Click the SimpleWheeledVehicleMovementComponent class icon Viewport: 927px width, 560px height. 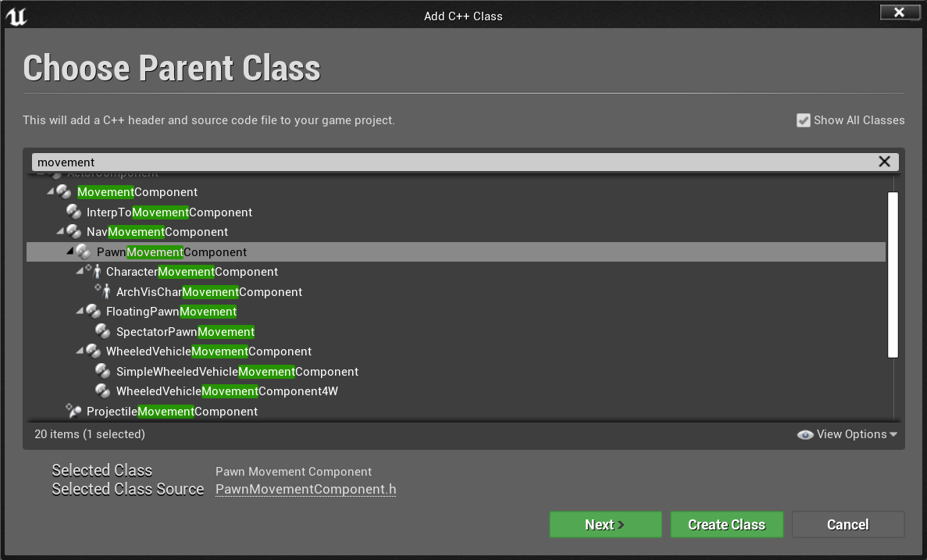[x=103, y=371]
